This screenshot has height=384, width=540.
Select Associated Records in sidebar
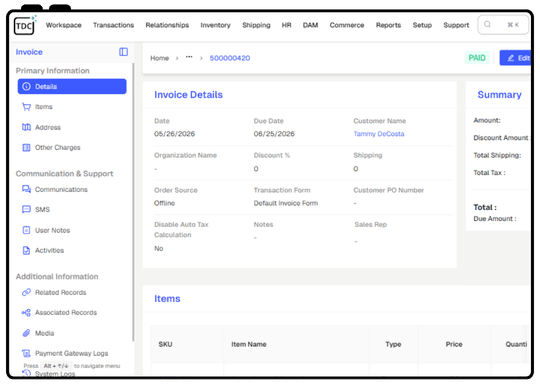[x=72, y=313]
